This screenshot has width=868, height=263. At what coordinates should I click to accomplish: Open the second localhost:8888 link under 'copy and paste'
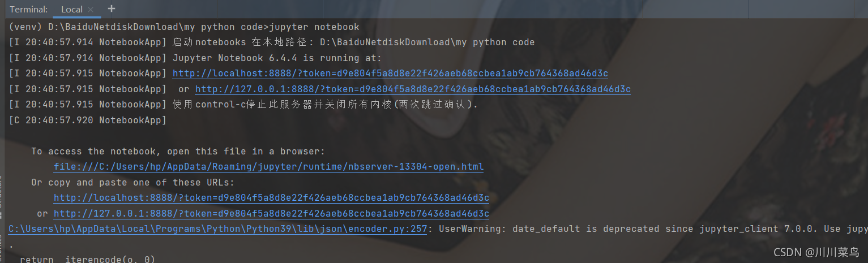coord(271,198)
